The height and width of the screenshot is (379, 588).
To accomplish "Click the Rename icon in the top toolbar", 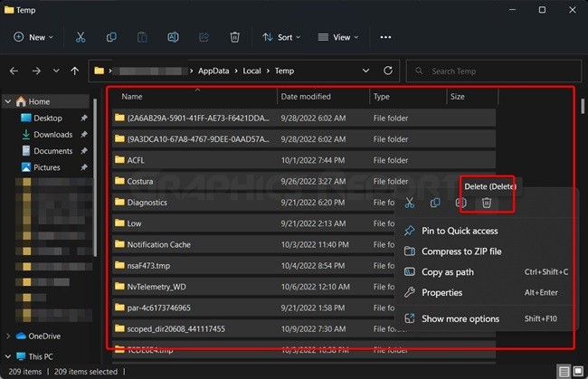I will (173, 37).
